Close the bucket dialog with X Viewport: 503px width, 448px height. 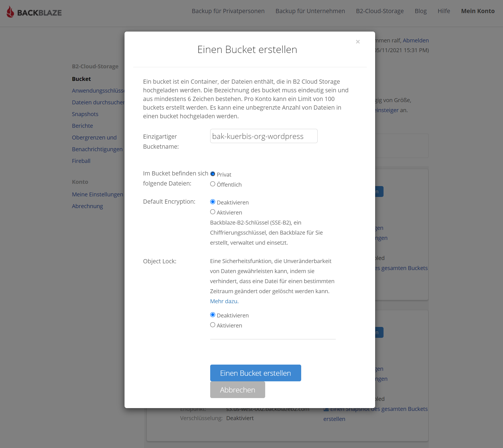coord(358,42)
